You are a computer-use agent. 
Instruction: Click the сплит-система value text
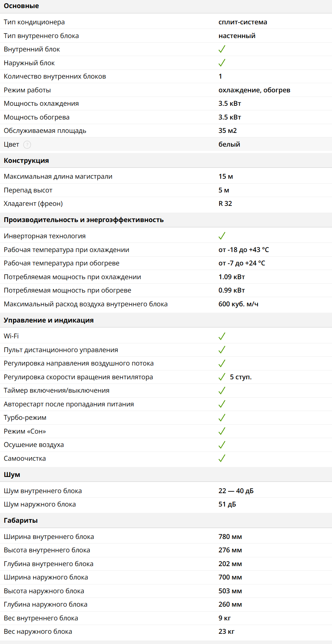click(242, 22)
